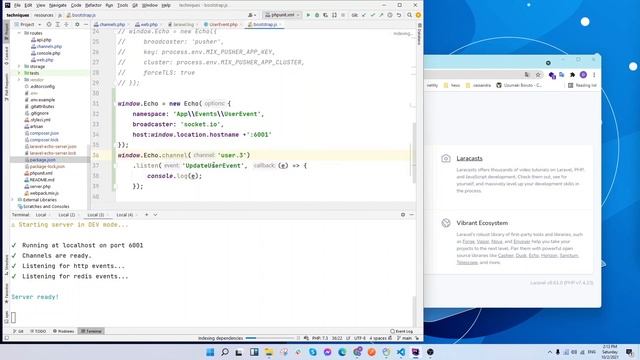Image resolution: width=640 pixels, height=360 pixels.
Task: Click the indexing dependencies progress bar
Action: [x=269, y=338]
